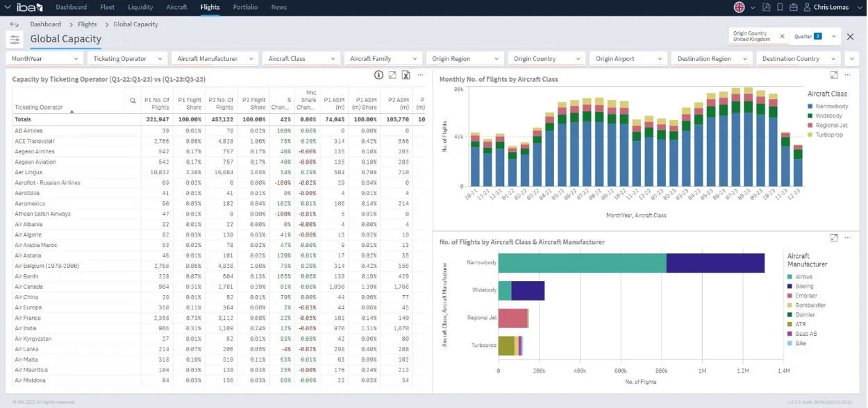Open the Liquidity menu item
Image resolution: width=868 pixels, height=408 pixels.
(140, 7)
